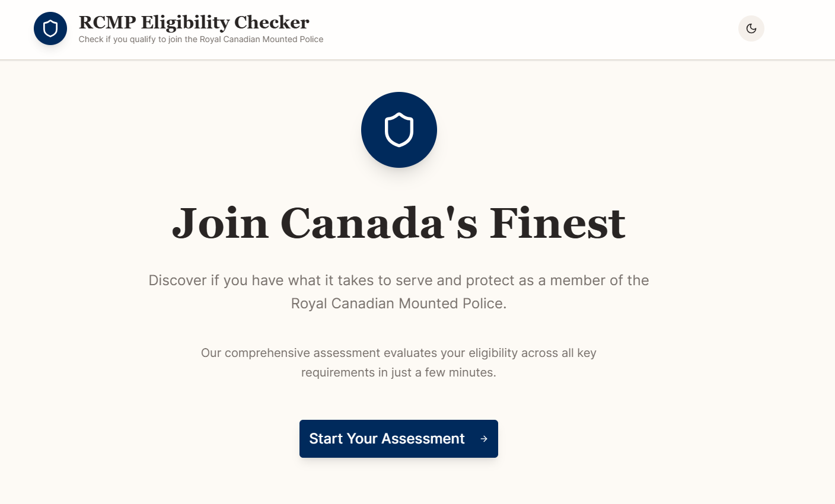Image resolution: width=835 pixels, height=504 pixels.
Task: Select the header subtitle about joining RCMP
Action: click(x=201, y=39)
